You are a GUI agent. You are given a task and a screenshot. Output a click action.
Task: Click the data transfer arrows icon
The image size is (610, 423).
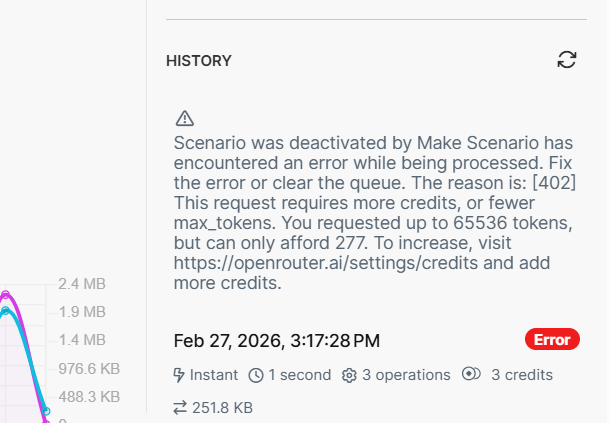click(x=180, y=408)
